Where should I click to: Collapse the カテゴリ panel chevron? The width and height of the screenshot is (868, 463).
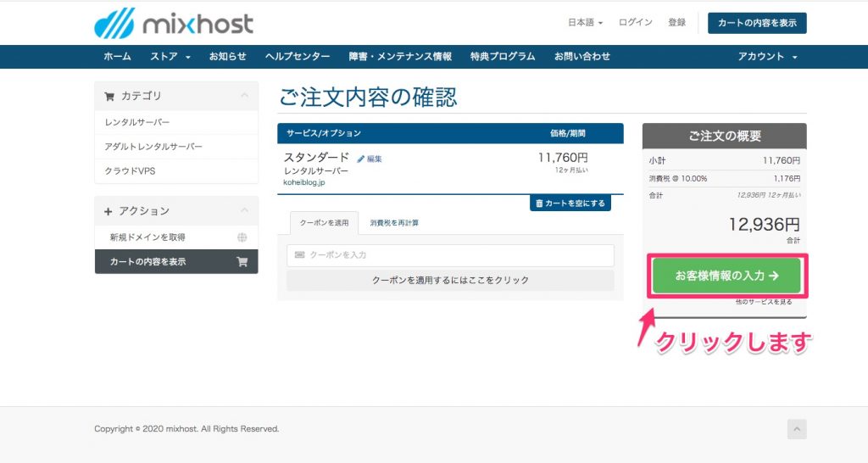coord(244,96)
